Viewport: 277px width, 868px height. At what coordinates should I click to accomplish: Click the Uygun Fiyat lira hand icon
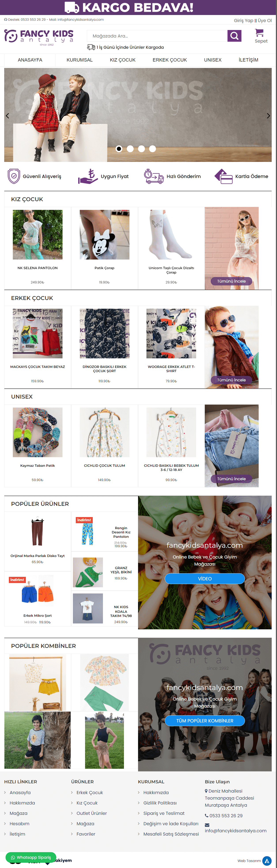click(88, 176)
